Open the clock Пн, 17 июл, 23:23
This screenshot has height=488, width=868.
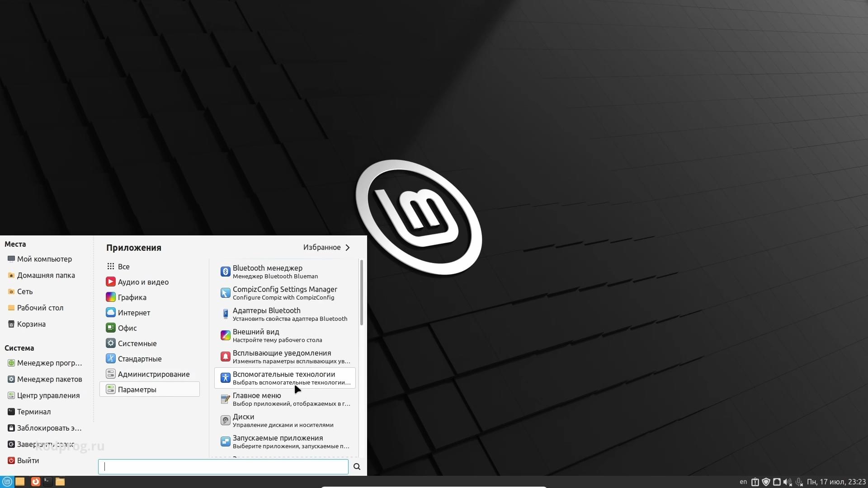point(836,482)
